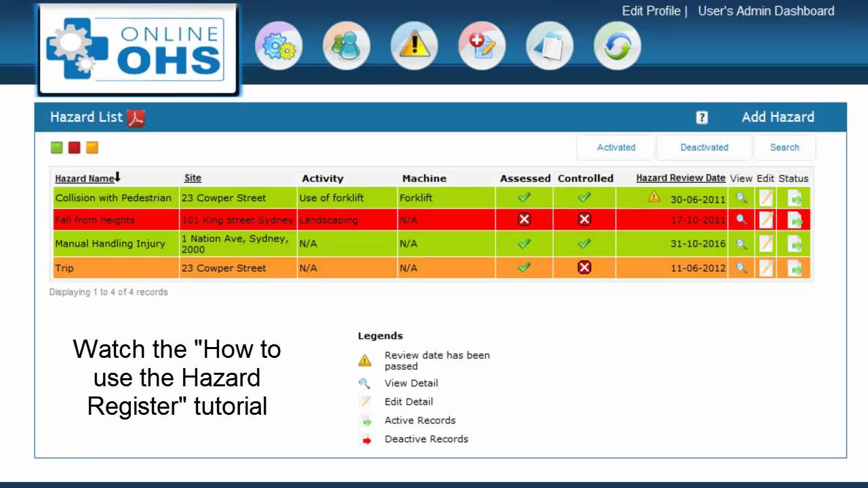Screen dimensions: 868x488
Task: Click Assessed checkmark for Manual Handling Injury
Action: point(524,243)
